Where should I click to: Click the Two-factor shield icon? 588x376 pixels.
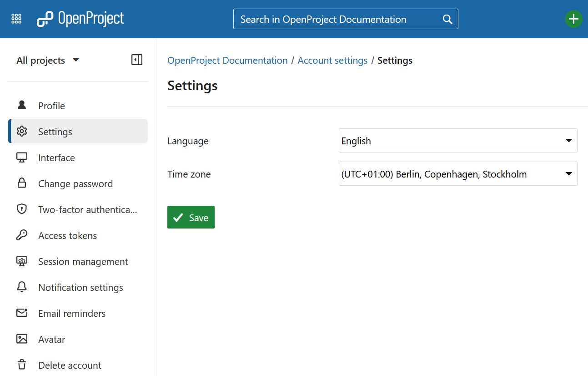[x=22, y=209]
